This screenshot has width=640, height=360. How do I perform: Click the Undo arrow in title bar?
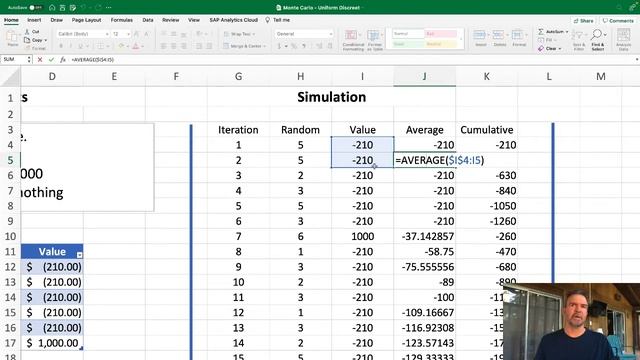point(84,7)
